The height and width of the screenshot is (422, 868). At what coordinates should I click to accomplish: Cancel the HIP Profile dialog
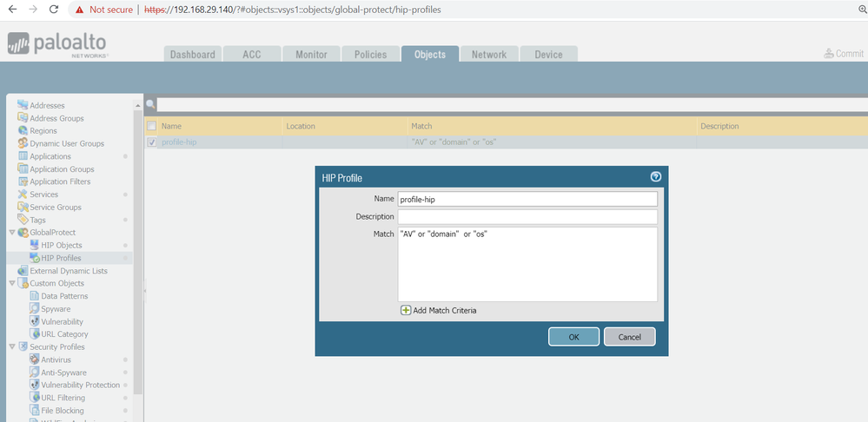[629, 337]
